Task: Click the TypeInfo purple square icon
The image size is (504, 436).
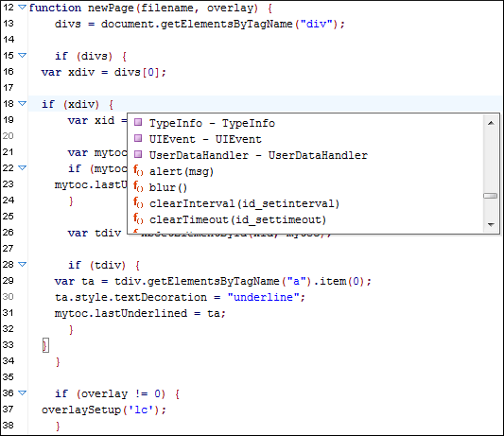Action: 138,122
